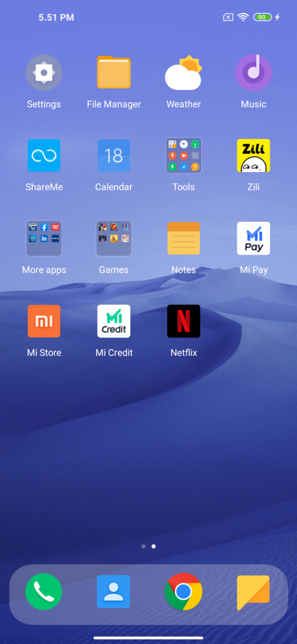Open the Messages app in dock
Viewport: 297px width, 644px height.
(254, 592)
